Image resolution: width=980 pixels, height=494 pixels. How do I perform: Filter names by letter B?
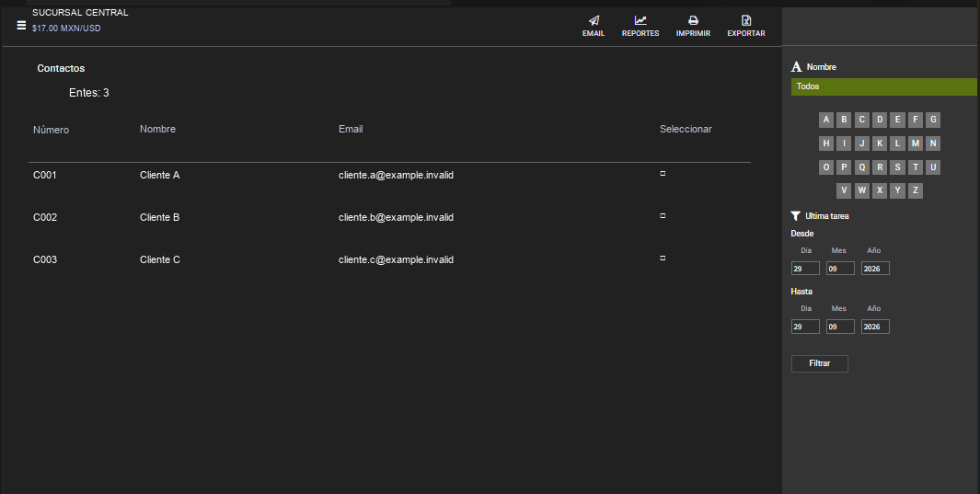coord(844,120)
